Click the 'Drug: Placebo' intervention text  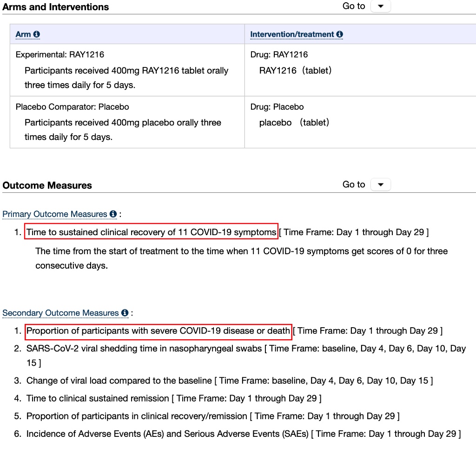(277, 107)
